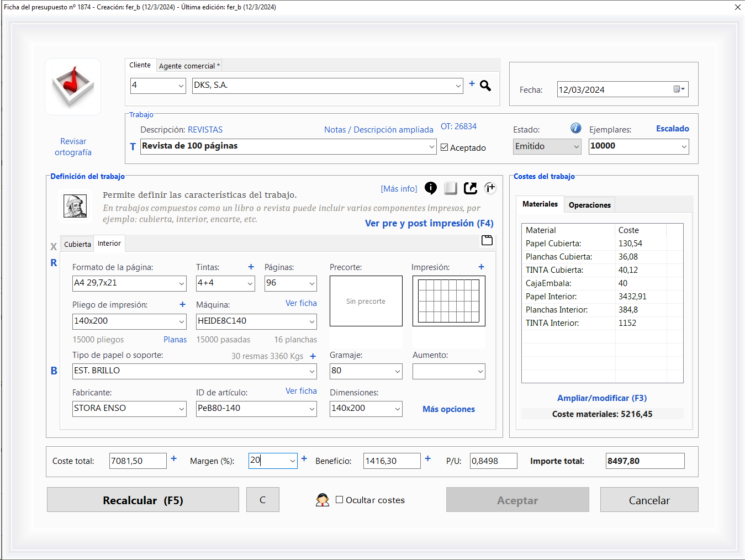
Task: Click the Cancelar button
Action: (x=649, y=500)
